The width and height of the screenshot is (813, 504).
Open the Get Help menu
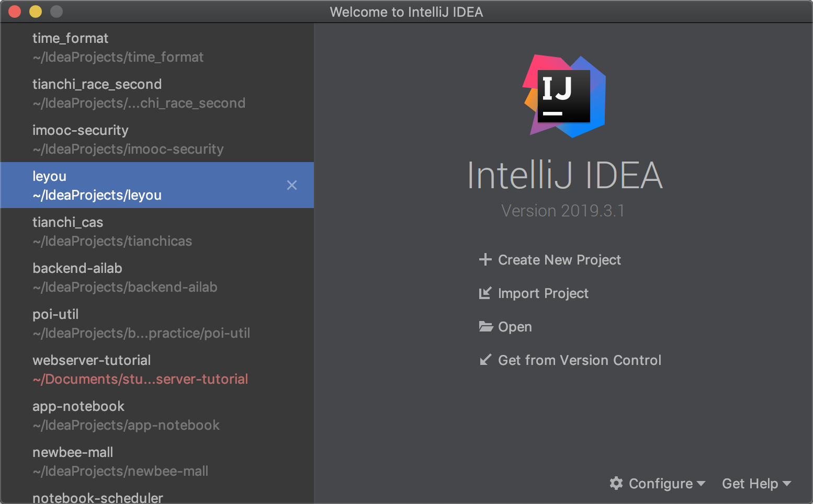click(750, 484)
